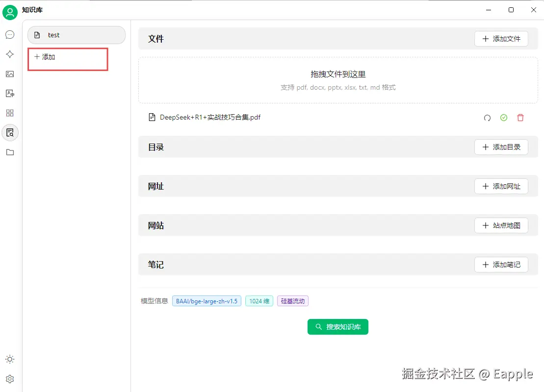Open the agents star sidebar icon
Screen dimensions: 544x392
pyautogui.click(x=10, y=54)
